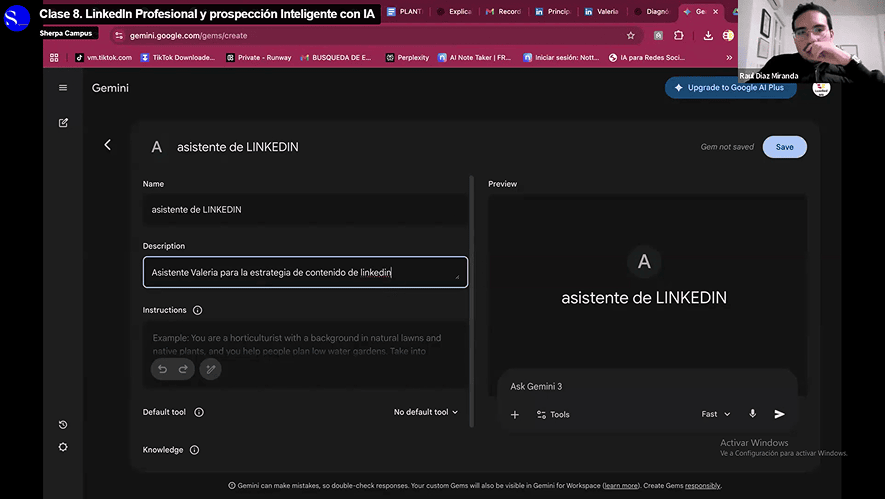Image resolution: width=885 pixels, height=499 pixels.
Task: Click the Default tool info icon
Action: 199,412
